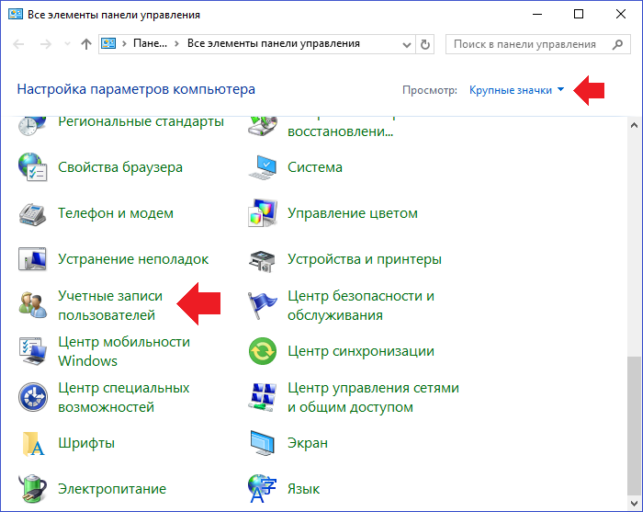Viewport: 643px width, 512px height.
Task: Expand the chevron before Пане... breadcrumb
Action: point(124,43)
